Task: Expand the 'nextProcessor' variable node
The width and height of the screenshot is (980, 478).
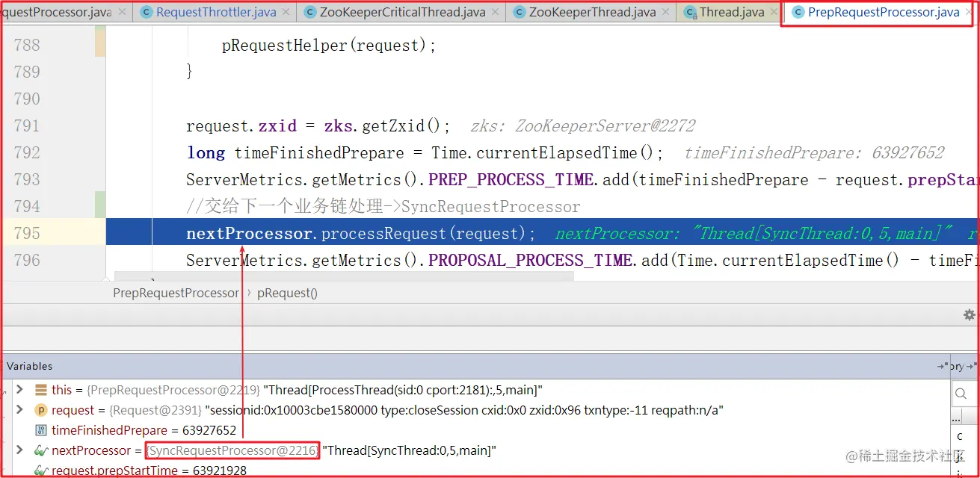Action: coord(20,450)
